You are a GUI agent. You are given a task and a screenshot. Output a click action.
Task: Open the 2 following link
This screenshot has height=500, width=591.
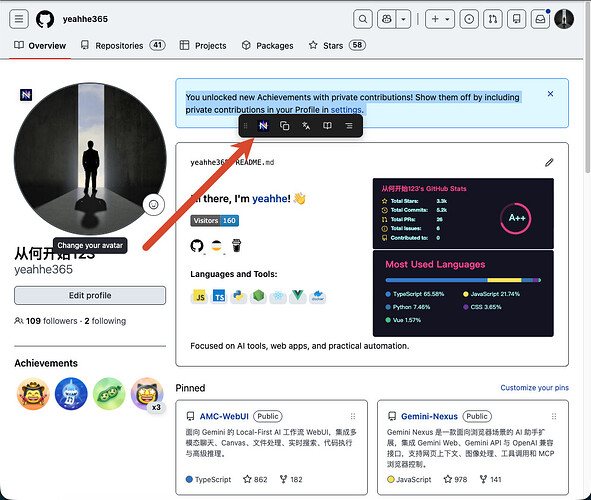point(105,321)
